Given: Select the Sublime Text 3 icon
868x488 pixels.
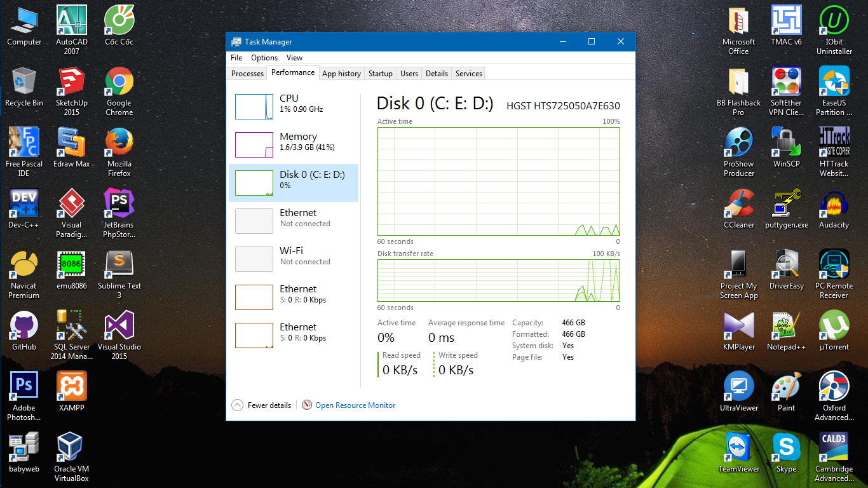Looking at the screenshot, I should pyautogui.click(x=119, y=274).
